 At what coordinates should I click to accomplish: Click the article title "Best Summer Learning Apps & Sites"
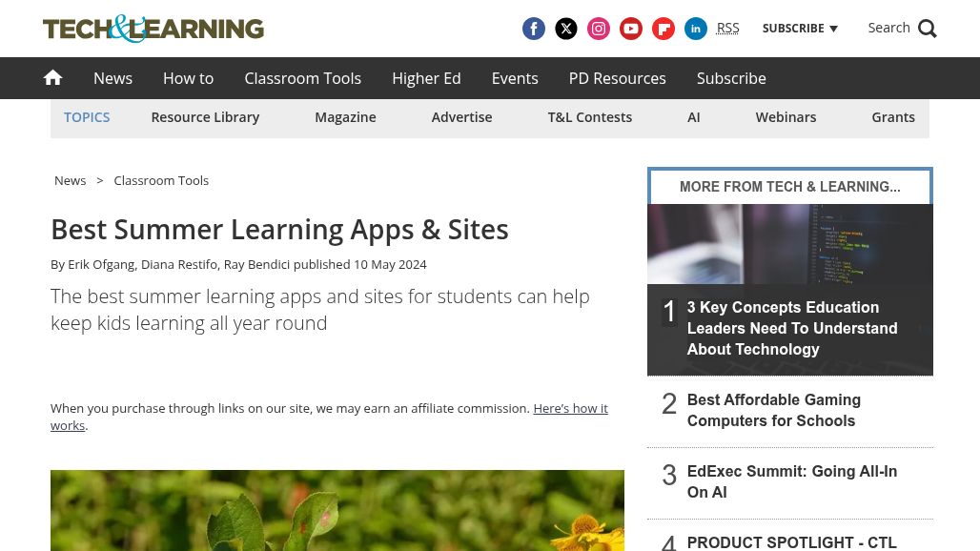[x=279, y=230]
